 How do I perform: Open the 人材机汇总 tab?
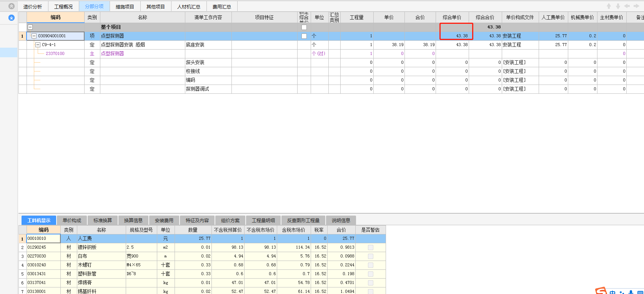click(x=189, y=7)
